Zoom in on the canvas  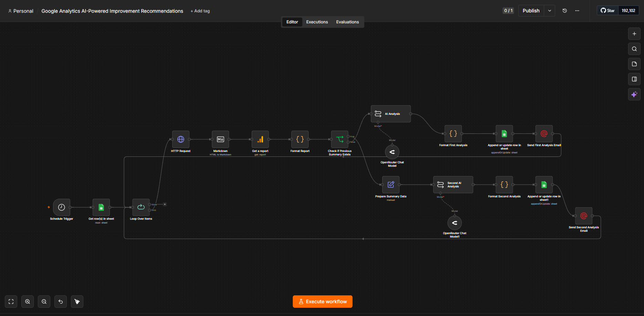(x=28, y=302)
